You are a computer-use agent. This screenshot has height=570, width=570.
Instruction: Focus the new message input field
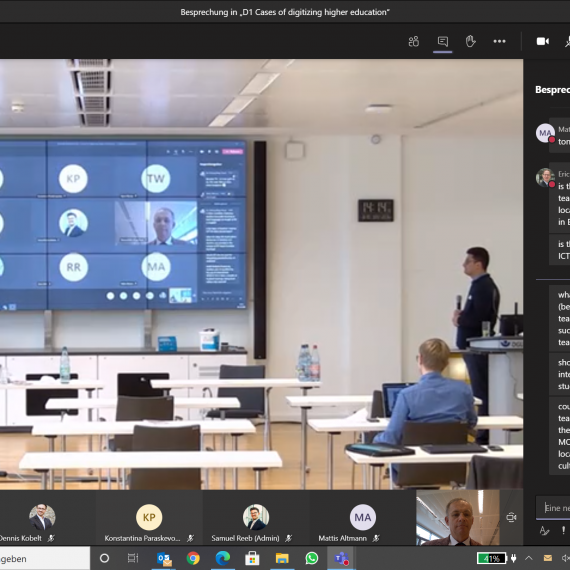pyautogui.click(x=553, y=508)
